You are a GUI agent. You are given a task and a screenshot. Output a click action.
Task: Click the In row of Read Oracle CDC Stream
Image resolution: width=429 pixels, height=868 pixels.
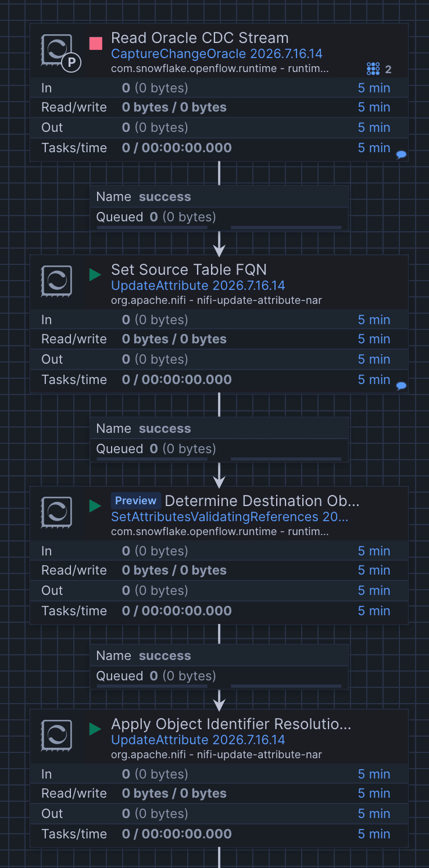click(x=219, y=88)
